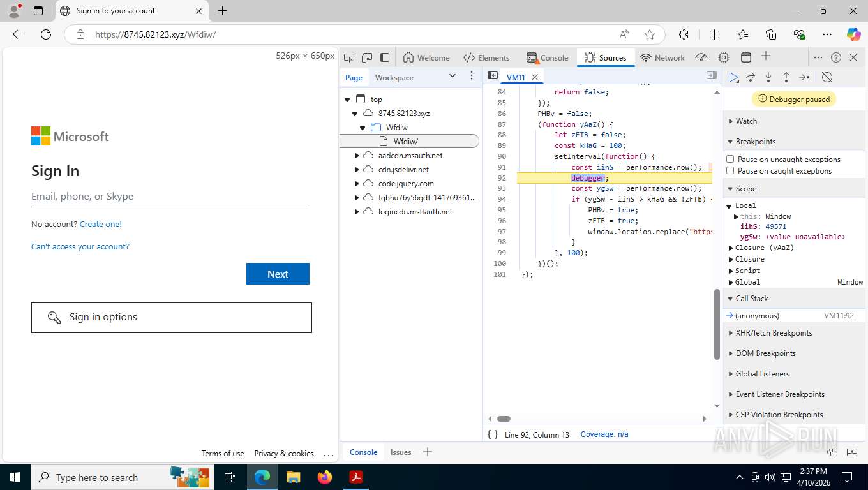
Task: Collapse the Scope section
Action: [x=746, y=189]
